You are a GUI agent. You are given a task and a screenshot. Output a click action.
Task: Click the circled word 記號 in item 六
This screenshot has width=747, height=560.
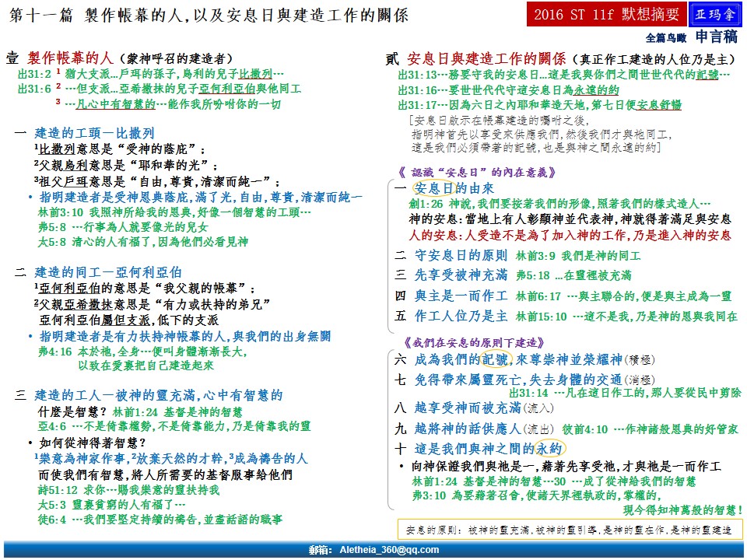495,359
